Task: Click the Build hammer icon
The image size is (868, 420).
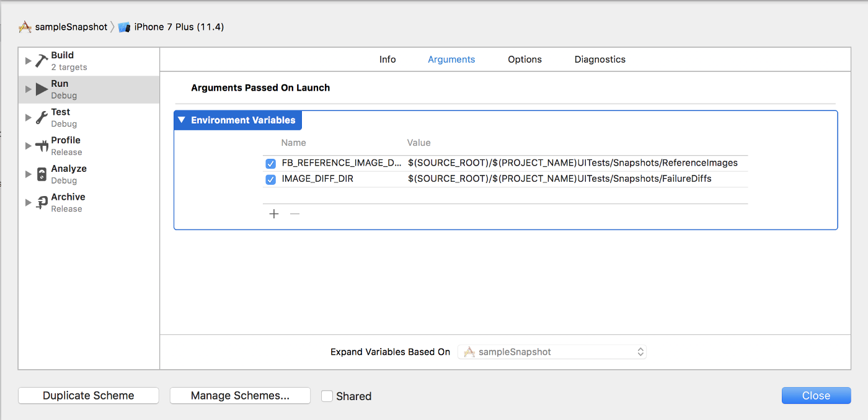Action: (x=42, y=61)
